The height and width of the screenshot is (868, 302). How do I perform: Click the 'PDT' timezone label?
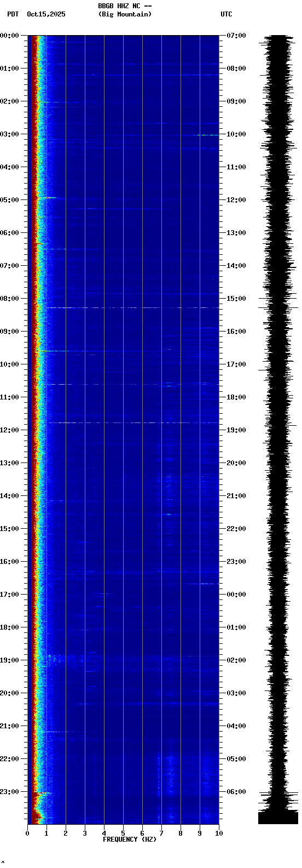click(x=13, y=14)
